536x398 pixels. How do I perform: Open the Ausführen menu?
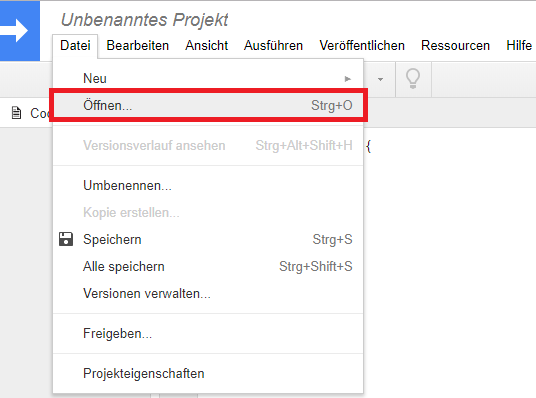click(x=273, y=45)
